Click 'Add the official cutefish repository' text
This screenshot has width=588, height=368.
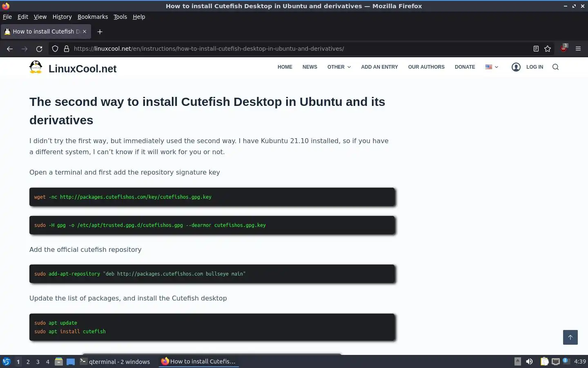click(x=85, y=249)
